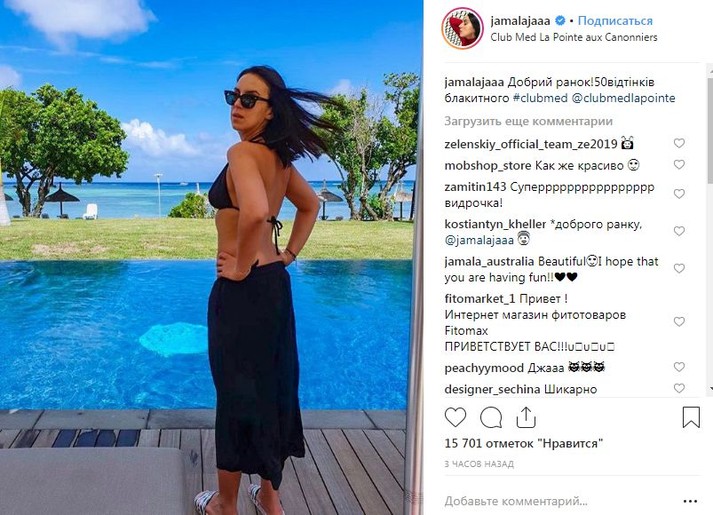Load more comments via Загрузить еще комментарии
Viewport: 713px width, 515px height.
[528, 121]
